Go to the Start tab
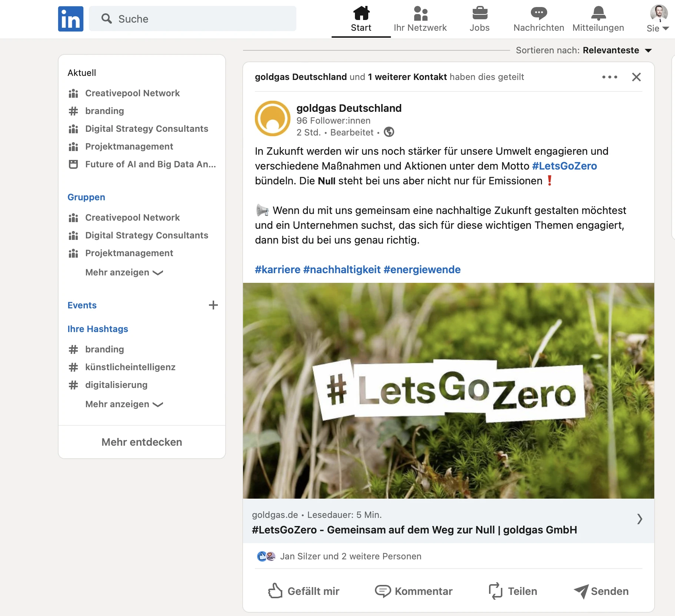Image resolution: width=675 pixels, height=616 pixels. click(x=361, y=19)
